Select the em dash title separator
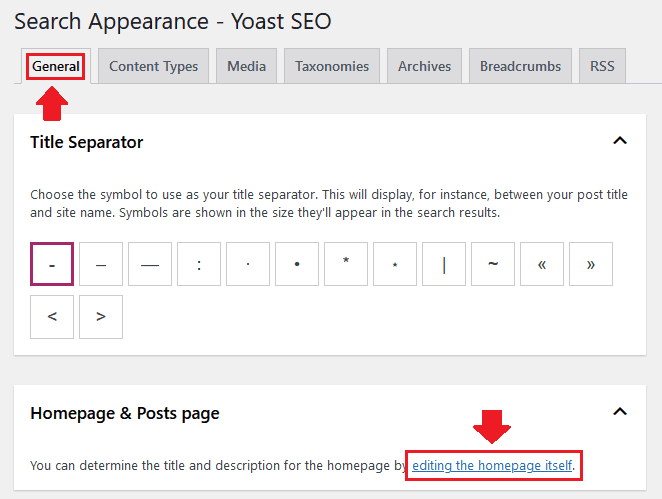This screenshot has width=662, height=499. click(x=150, y=264)
